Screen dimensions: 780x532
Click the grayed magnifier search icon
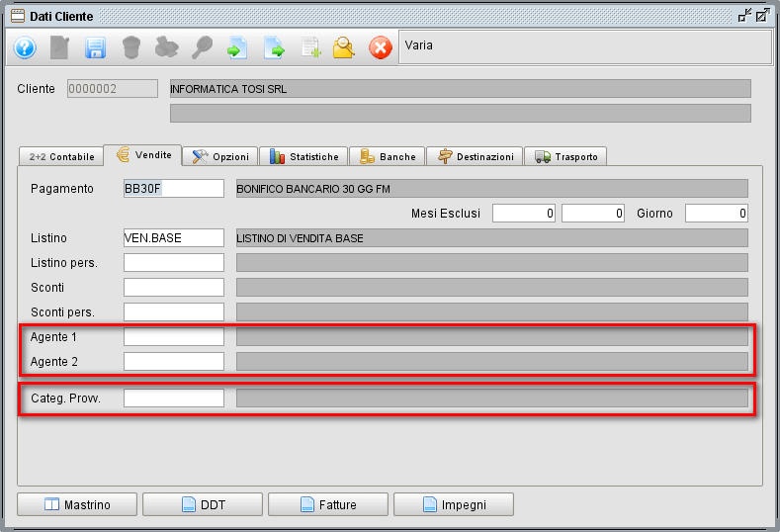point(202,48)
